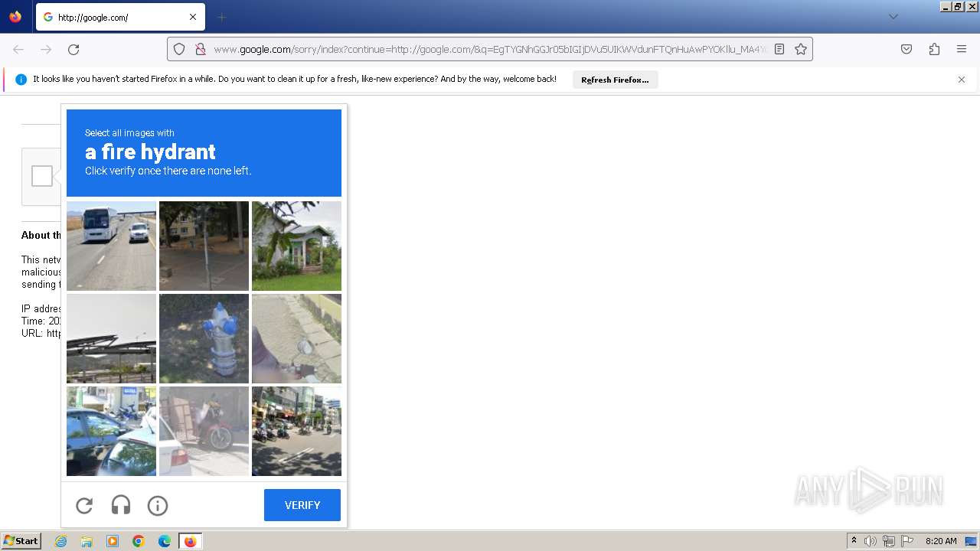Dismiss the Firefox notification bar

click(x=962, y=80)
